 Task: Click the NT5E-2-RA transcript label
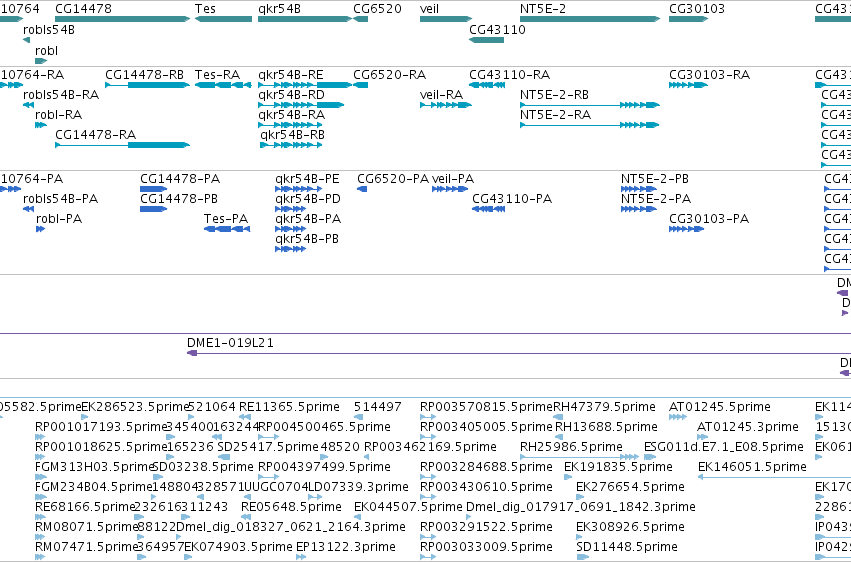[x=555, y=114]
